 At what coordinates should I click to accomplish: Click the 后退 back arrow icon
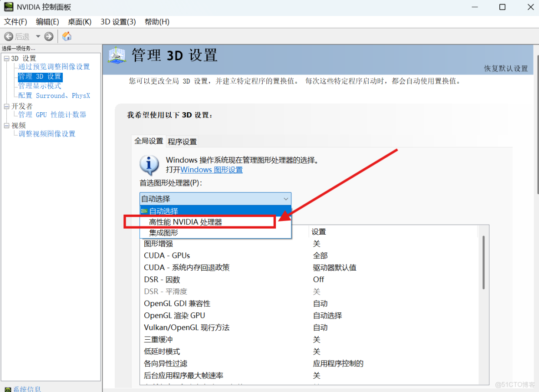point(8,36)
